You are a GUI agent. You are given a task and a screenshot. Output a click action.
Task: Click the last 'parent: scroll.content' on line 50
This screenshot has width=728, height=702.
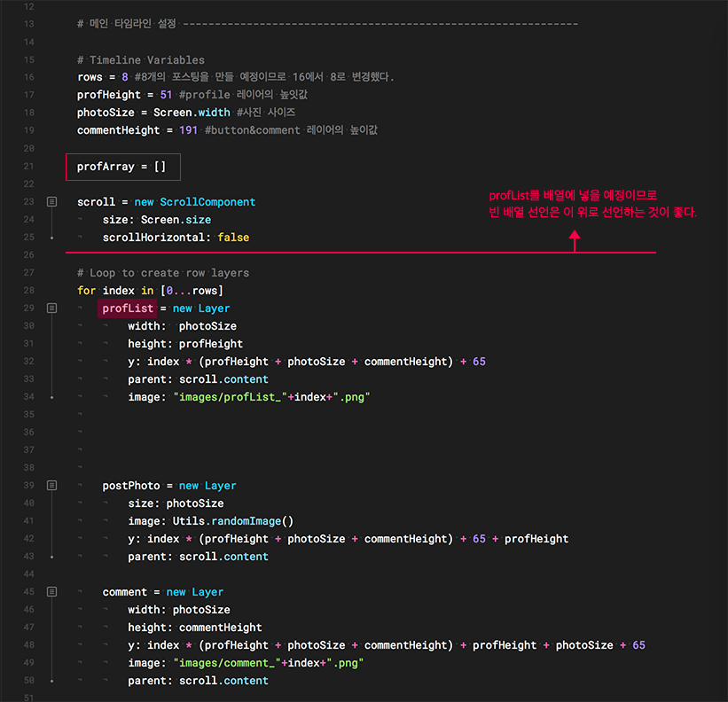coord(199,681)
